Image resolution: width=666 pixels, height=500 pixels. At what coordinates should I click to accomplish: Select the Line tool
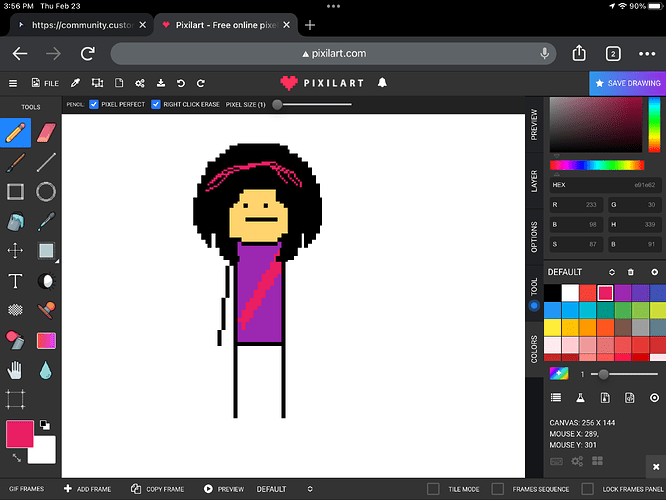(x=46, y=162)
